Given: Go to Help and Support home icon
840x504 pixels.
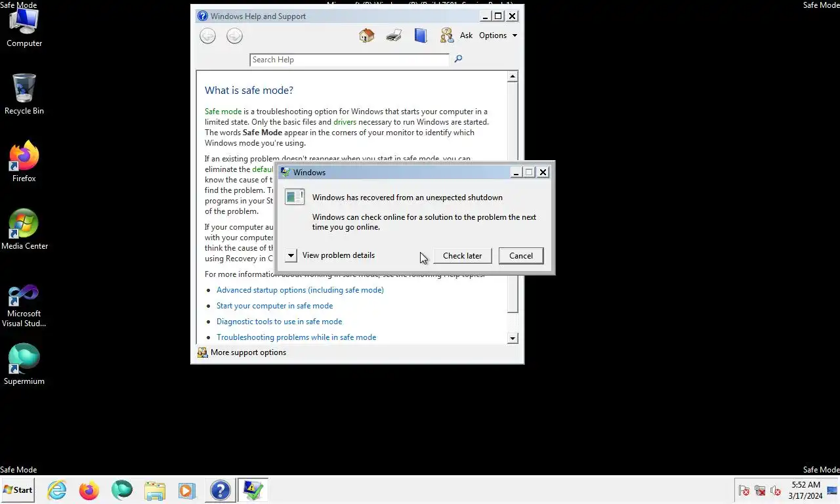Looking at the screenshot, I should pyautogui.click(x=367, y=35).
